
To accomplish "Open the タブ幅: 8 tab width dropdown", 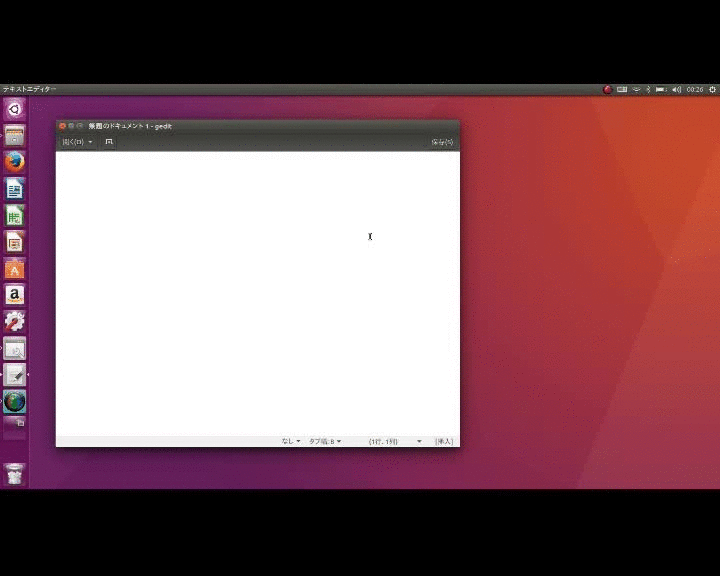I will 325,441.
